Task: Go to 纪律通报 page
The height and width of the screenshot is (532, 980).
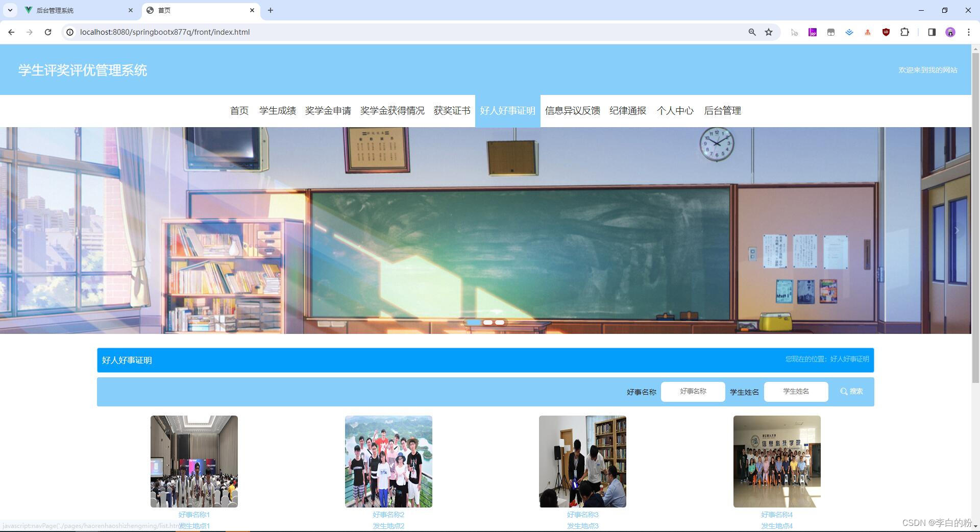Action: pos(628,111)
